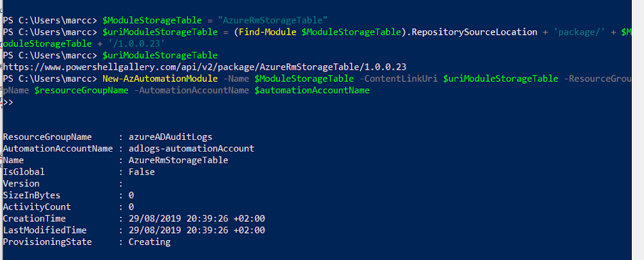Select the "AzureRmStorageTable" string literal
644x260 pixels.
pos(272,20)
